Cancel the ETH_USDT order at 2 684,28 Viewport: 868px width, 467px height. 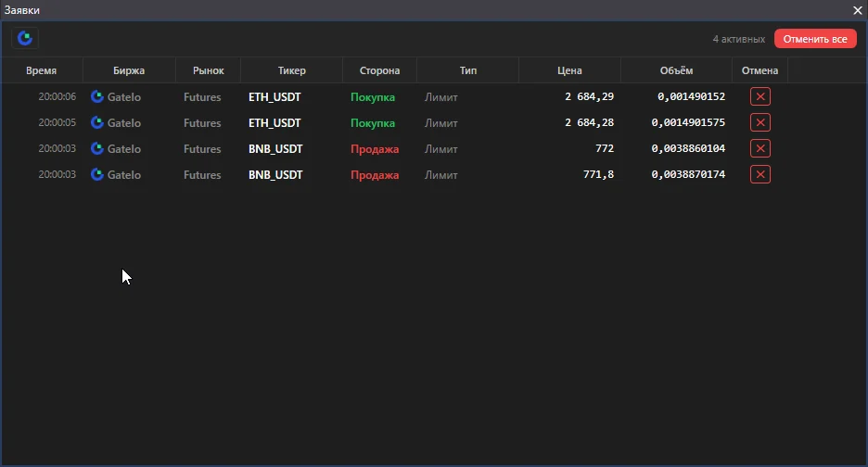760,122
